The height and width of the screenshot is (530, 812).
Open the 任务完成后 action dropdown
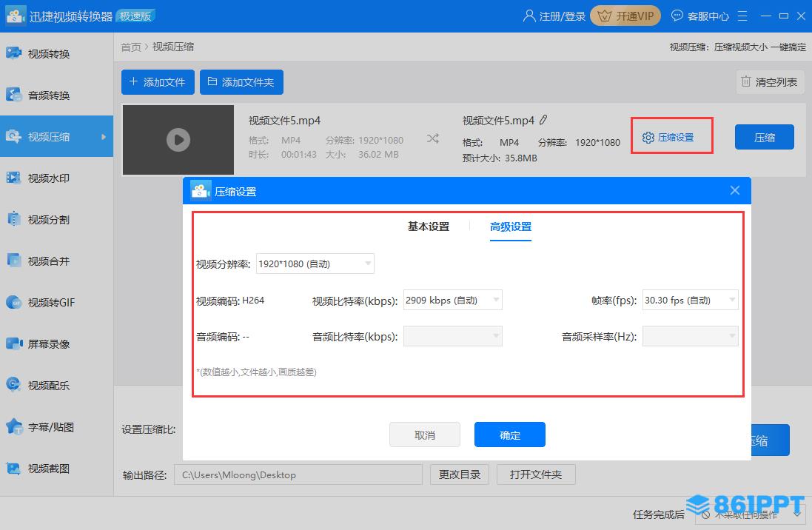pyautogui.click(x=750, y=514)
